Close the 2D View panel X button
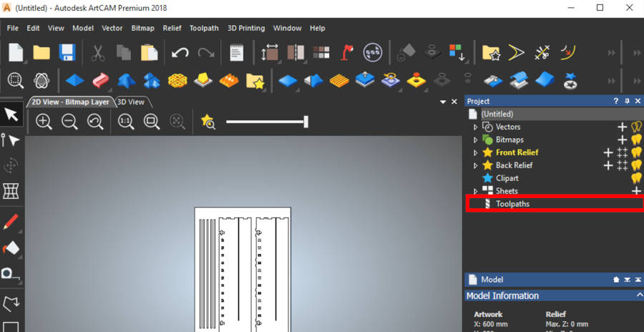 pos(454,102)
